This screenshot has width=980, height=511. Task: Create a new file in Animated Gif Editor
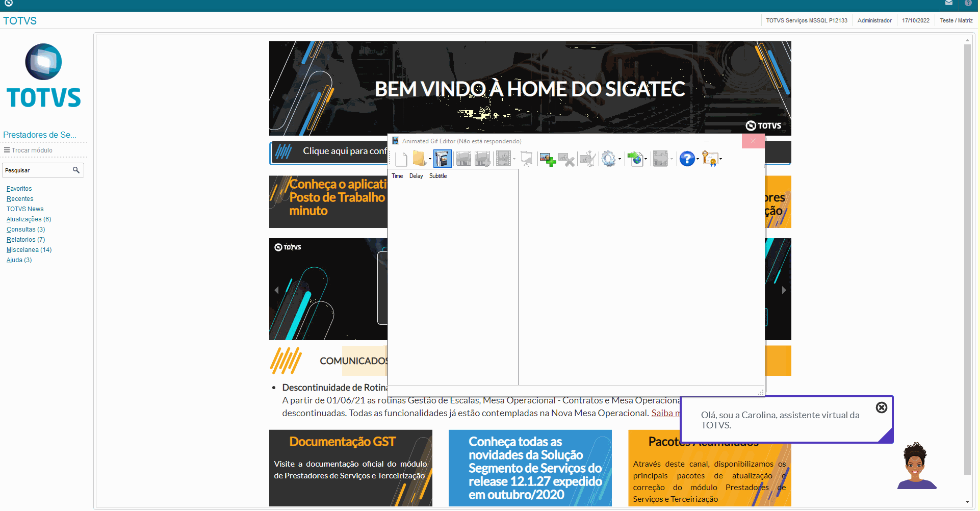(x=401, y=159)
